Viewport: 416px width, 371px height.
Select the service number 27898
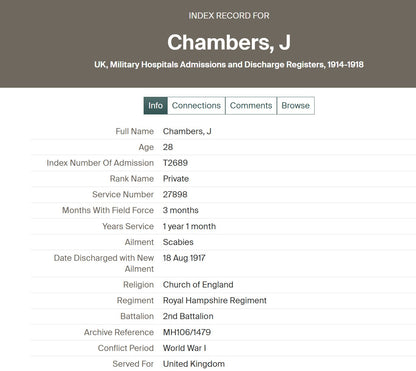pos(175,195)
